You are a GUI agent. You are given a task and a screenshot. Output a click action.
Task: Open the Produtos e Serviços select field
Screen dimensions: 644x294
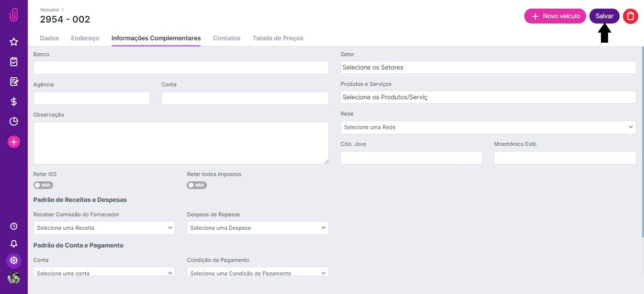488,97
